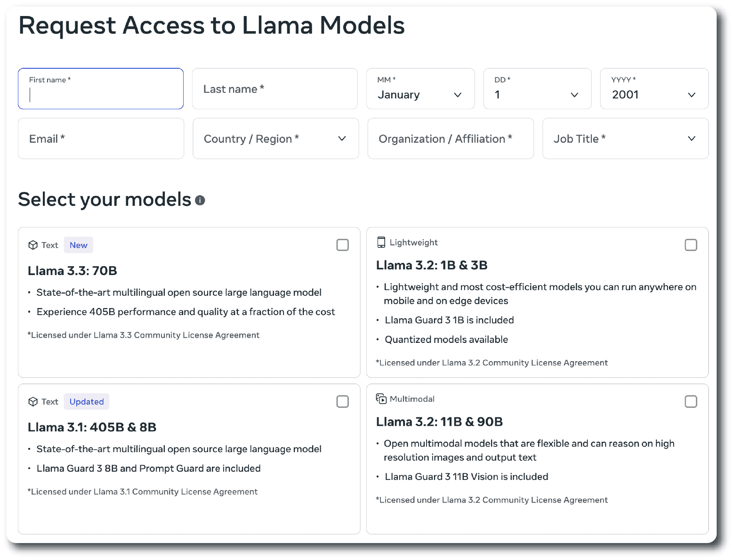734x560 pixels.
Task: Click into the Last name field
Action: pos(274,89)
